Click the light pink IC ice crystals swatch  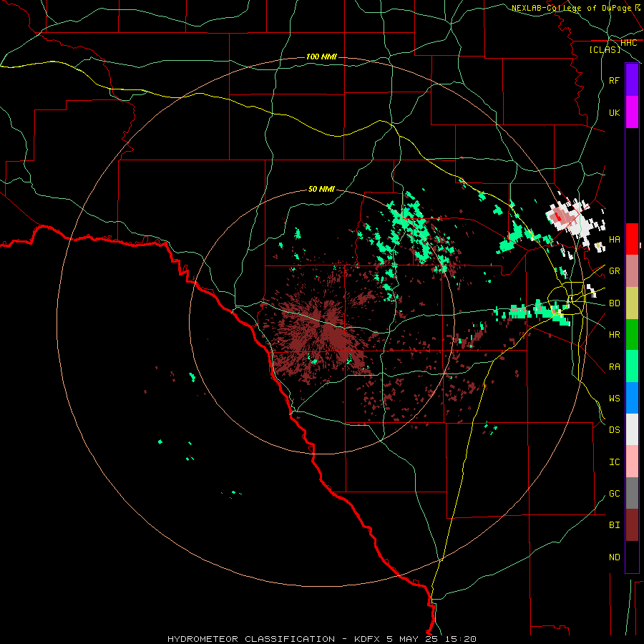coord(632,462)
